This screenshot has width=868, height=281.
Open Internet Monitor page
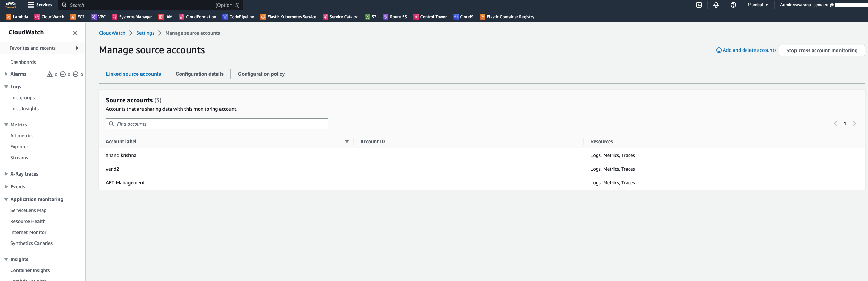pyautogui.click(x=28, y=232)
